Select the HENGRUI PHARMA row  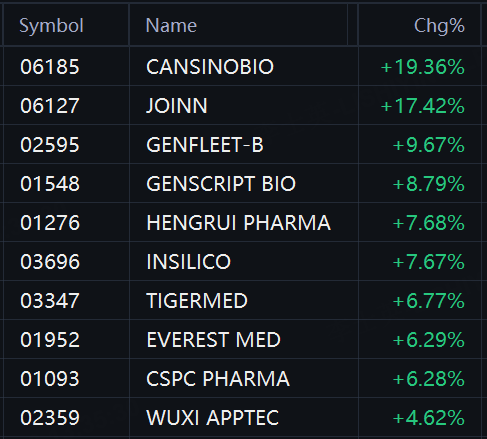(243, 223)
